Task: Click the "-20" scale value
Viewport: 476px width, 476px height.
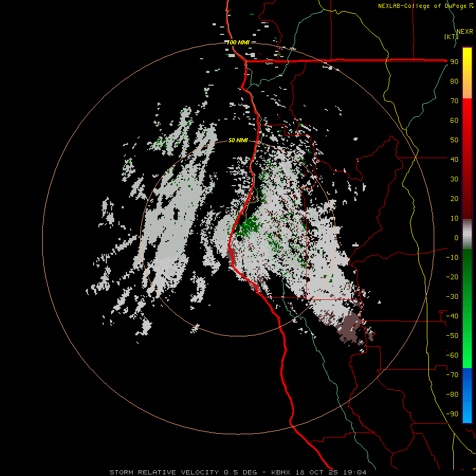Action: pos(452,277)
